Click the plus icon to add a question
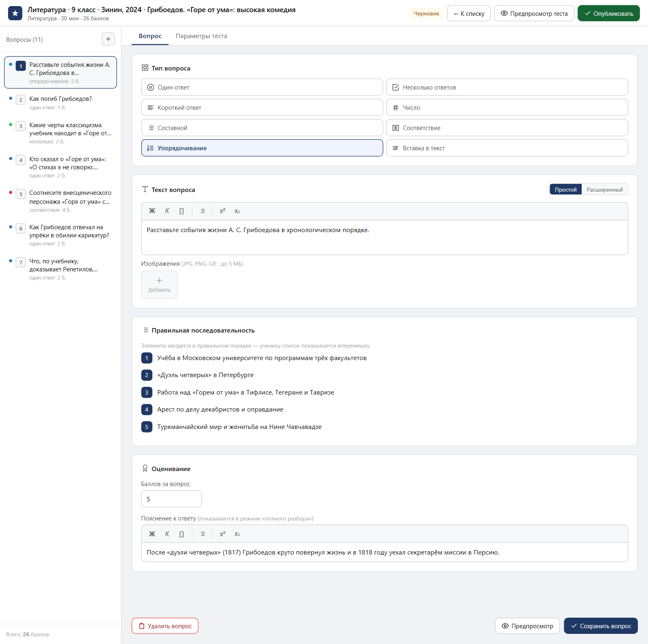 pyautogui.click(x=108, y=39)
